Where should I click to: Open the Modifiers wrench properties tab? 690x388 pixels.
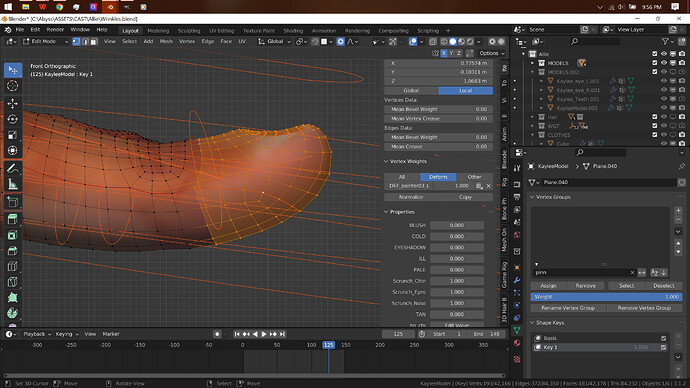click(x=517, y=280)
